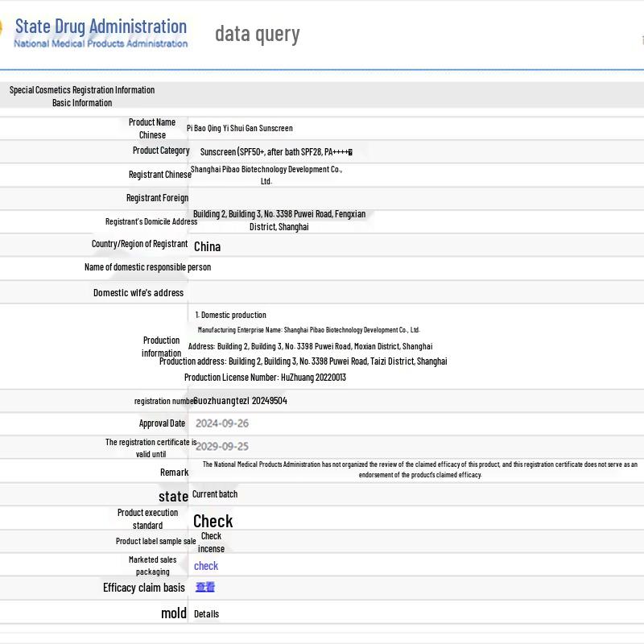
Task: Click the registration number value ending 20249504
Action: [x=241, y=400]
